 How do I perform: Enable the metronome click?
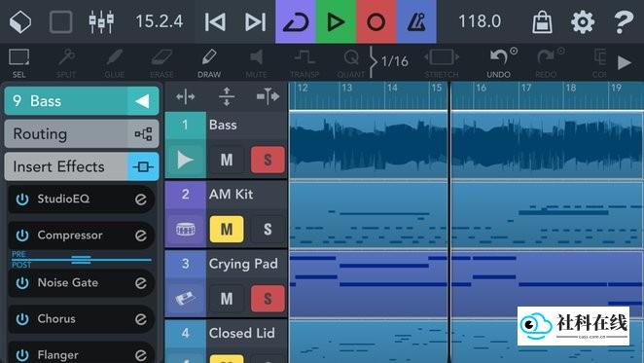tap(416, 21)
